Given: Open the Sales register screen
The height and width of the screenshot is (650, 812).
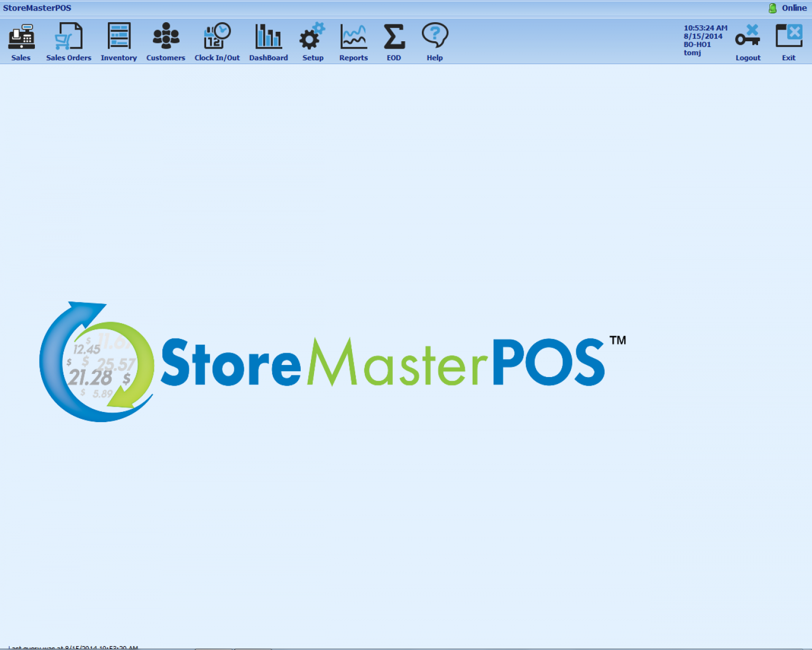Looking at the screenshot, I should click(x=21, y=37).
